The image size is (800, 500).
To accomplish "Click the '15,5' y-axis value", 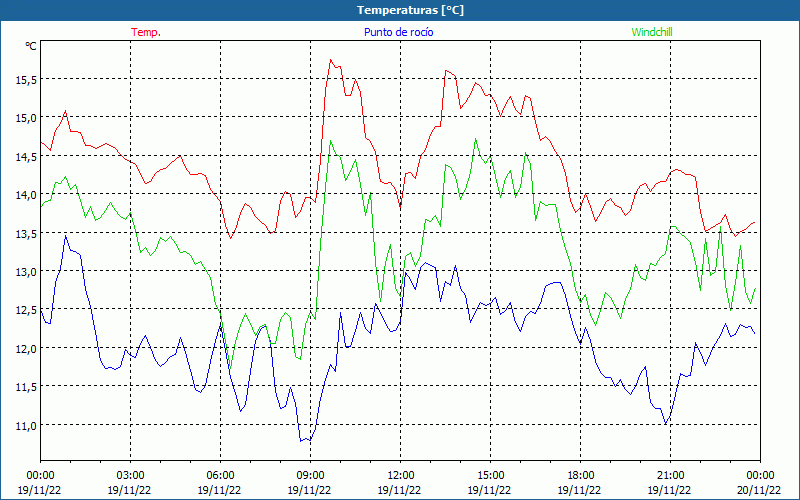I will (x=27, y=80).
